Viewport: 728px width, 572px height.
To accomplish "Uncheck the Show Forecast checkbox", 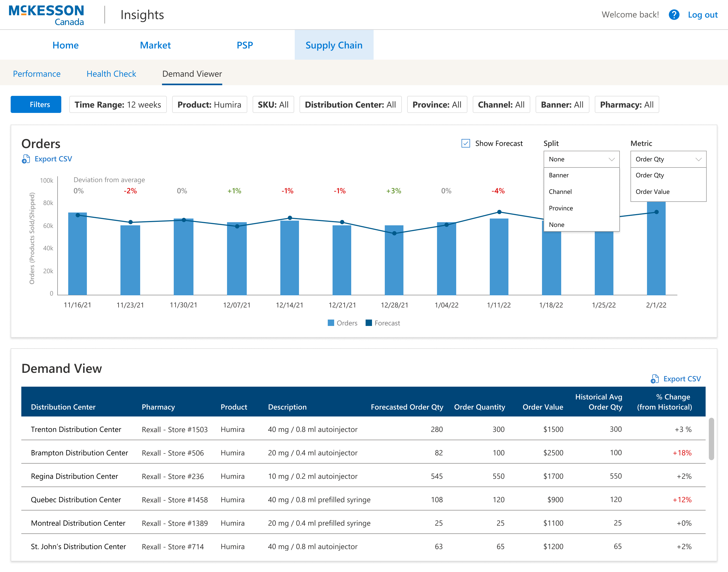I will coord(466,143).
